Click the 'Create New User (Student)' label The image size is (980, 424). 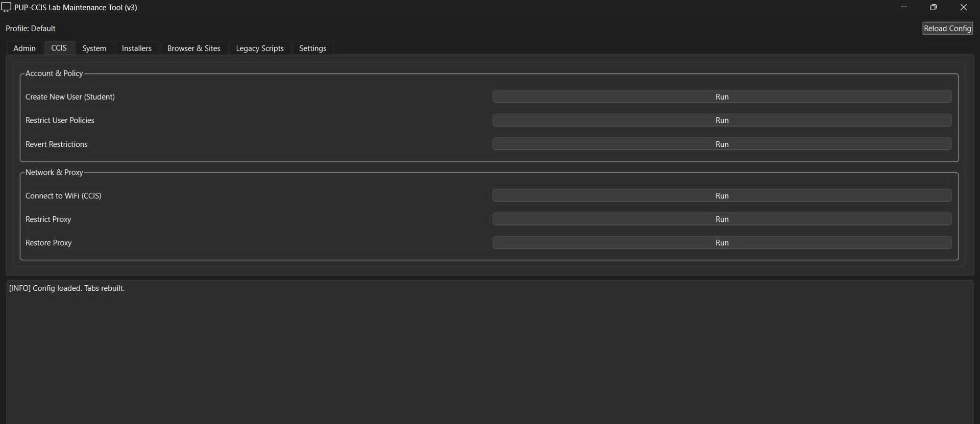70,97
